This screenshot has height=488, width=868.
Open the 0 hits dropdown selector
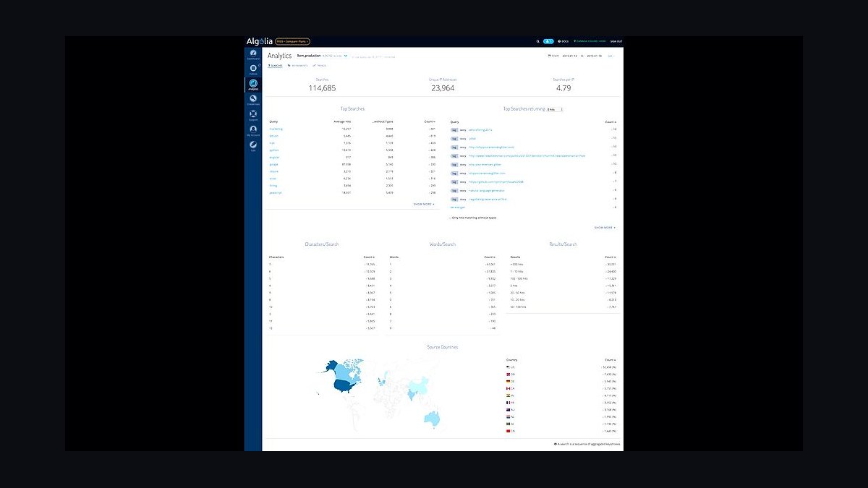(555, 109)
